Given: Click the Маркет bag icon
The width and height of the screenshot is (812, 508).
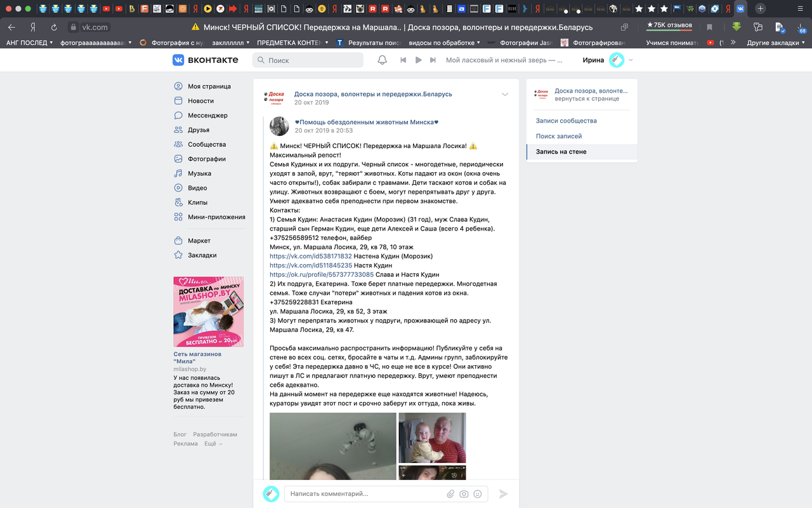Looking at the screenshot, I should coord(178,241).
